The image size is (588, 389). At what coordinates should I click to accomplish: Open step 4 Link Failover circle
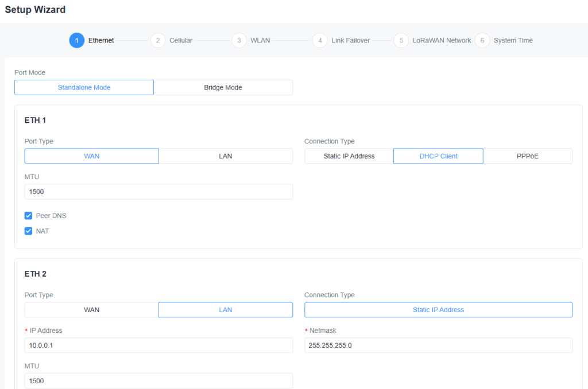coord(320,41)
